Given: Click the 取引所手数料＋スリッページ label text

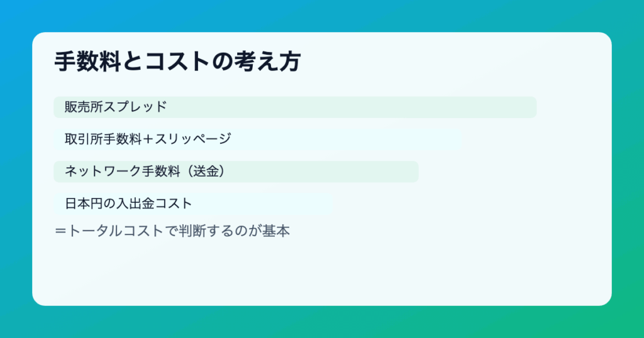Looking at the screenshot, I should (x=148, y=139).
